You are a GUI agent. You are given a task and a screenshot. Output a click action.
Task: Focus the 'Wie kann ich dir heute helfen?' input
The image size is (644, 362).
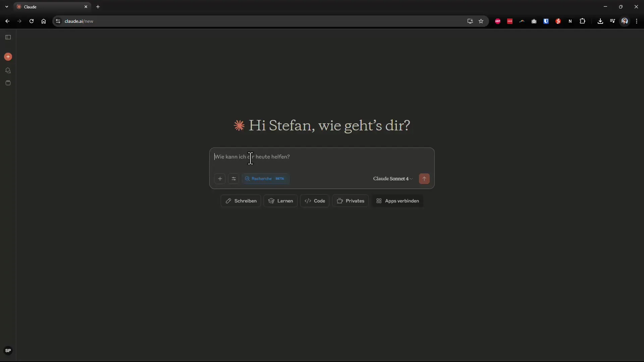click(x=322, y=157)
